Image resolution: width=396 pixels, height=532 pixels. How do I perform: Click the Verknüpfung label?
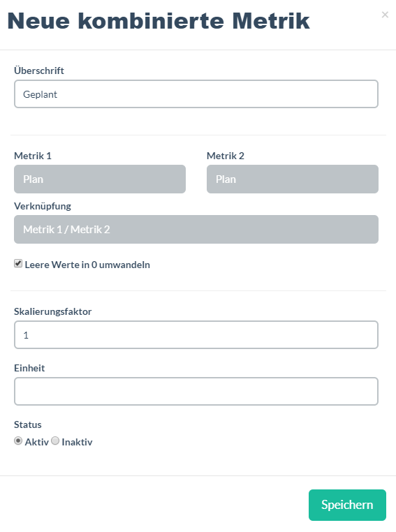[43, 206]
